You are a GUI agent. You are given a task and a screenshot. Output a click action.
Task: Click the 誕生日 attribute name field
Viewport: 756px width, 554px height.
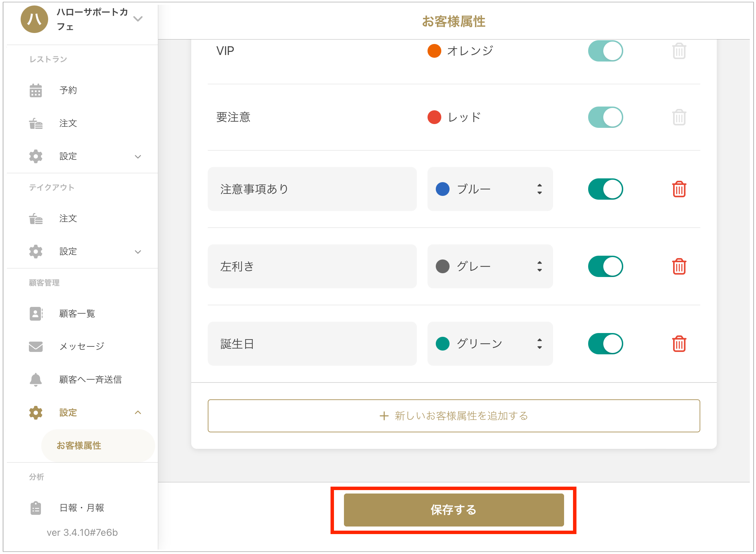click(312, 344)
